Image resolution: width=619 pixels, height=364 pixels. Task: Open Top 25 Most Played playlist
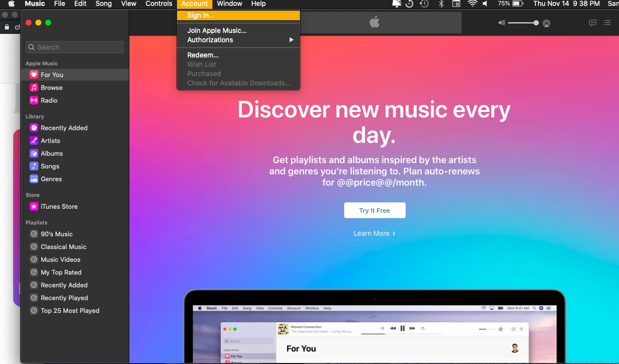pyautogui.click(x=75, y=310)
